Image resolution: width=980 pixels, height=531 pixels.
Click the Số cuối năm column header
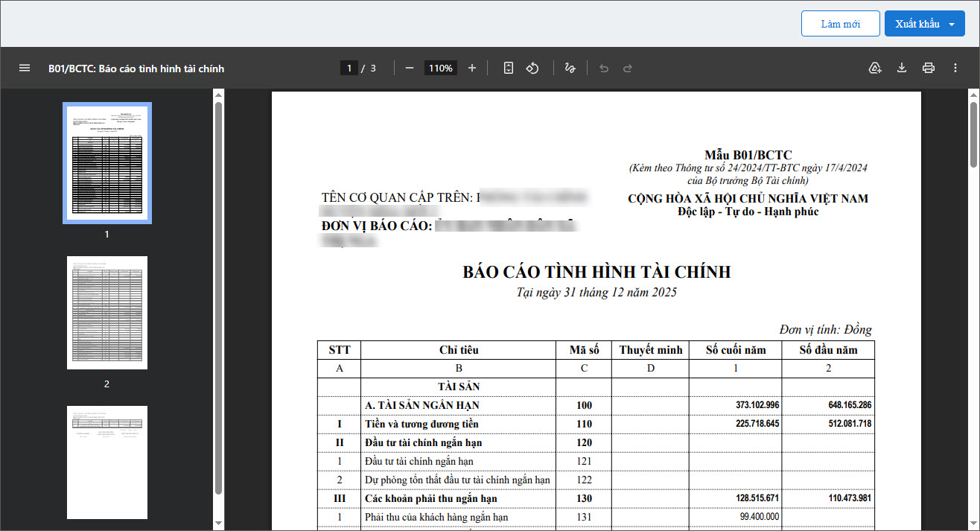736,350
